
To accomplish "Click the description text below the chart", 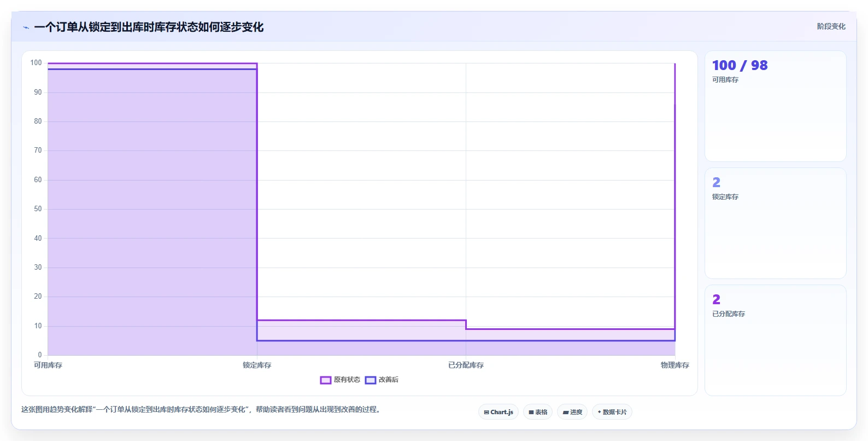I will click(x=201, y=409).
